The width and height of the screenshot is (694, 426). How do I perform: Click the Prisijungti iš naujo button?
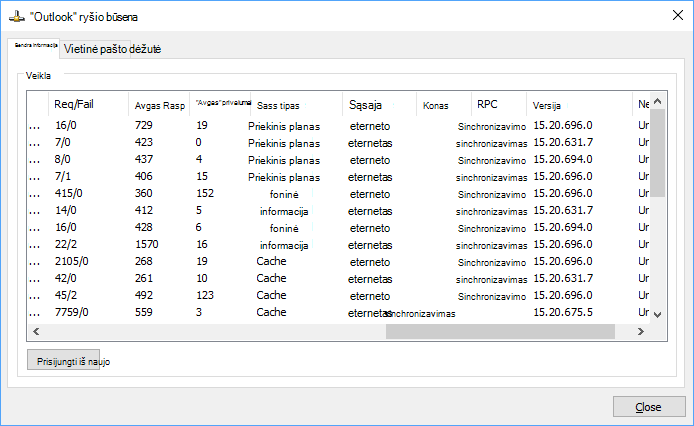pos(63,361)
